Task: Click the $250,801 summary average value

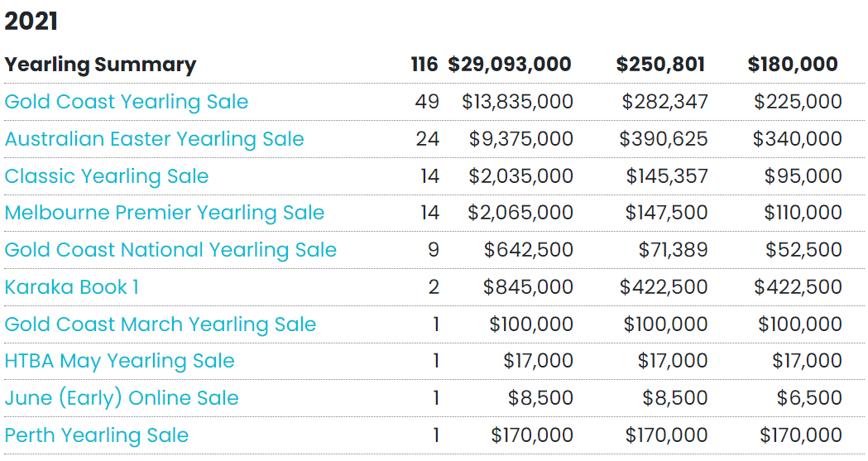Action: tap(660, 65)
